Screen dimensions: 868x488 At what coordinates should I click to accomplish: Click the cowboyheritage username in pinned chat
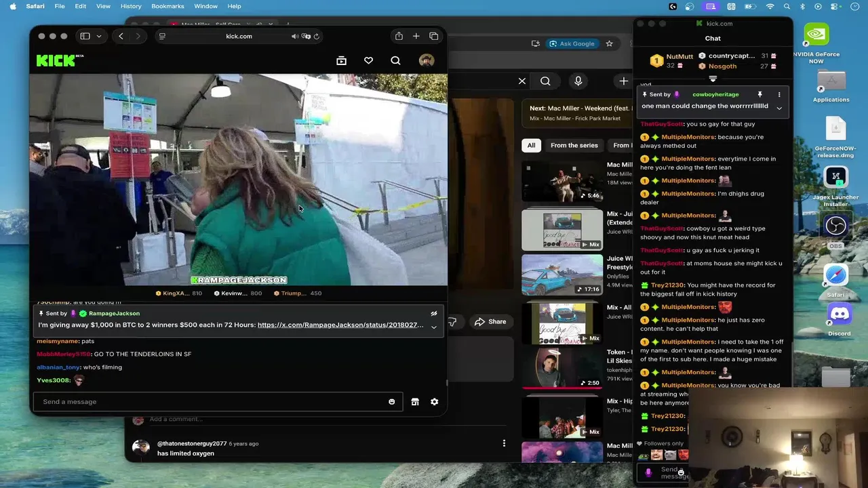(715, 94)
